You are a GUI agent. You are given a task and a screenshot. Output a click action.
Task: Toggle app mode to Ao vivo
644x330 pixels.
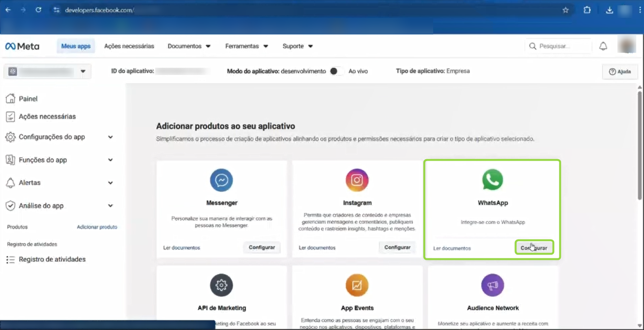pyautogui.click(x=337, y=71)
